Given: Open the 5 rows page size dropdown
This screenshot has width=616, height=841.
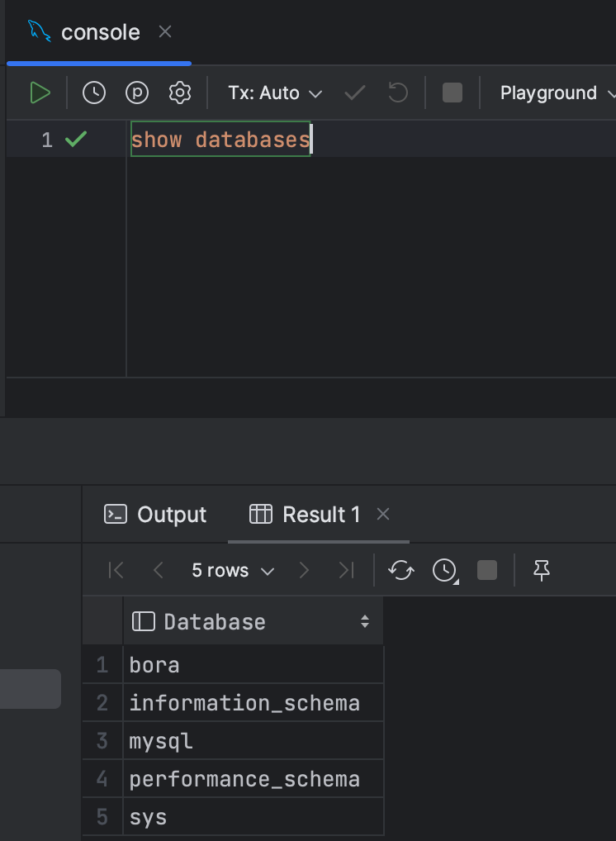Looking at the screenshot, I should click(232, 570).
